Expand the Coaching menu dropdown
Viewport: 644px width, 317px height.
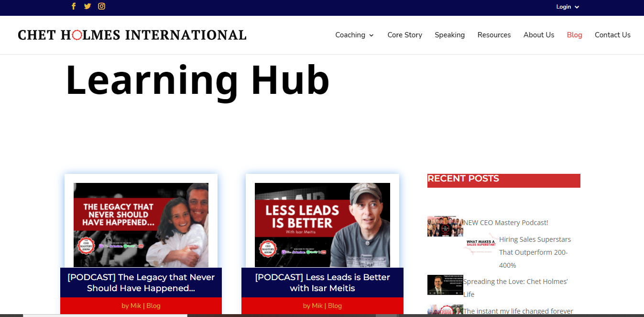pyautogui.click(x=354, y=35)
